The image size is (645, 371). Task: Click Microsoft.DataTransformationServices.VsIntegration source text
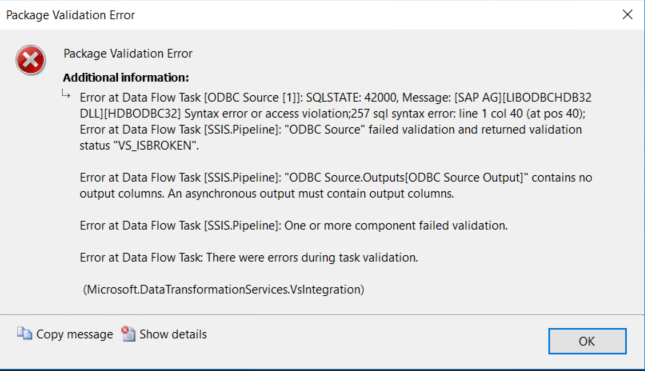224,290
